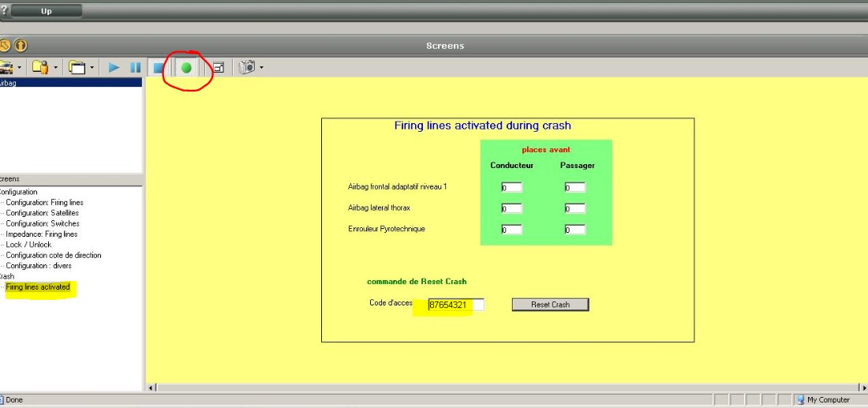Click the green circle toolbar button
This screenshot has width=868, height=408.
click(186, 68)
